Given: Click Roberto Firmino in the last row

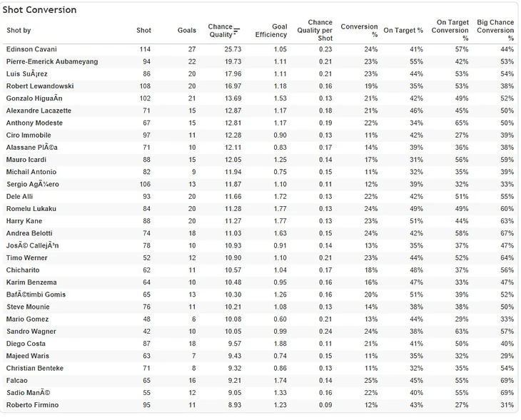Looking at the screenshot, I should [x=33, y=405].
